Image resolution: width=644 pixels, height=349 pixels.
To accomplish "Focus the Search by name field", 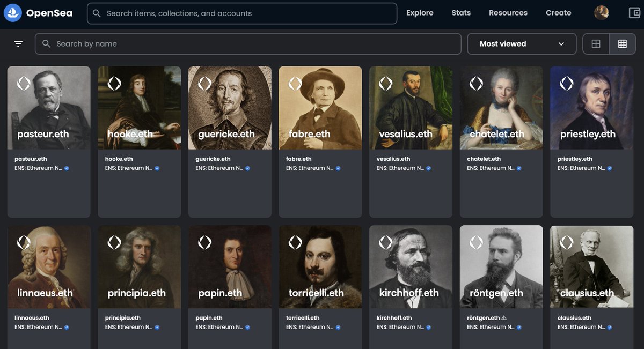I will click(248, 44).
